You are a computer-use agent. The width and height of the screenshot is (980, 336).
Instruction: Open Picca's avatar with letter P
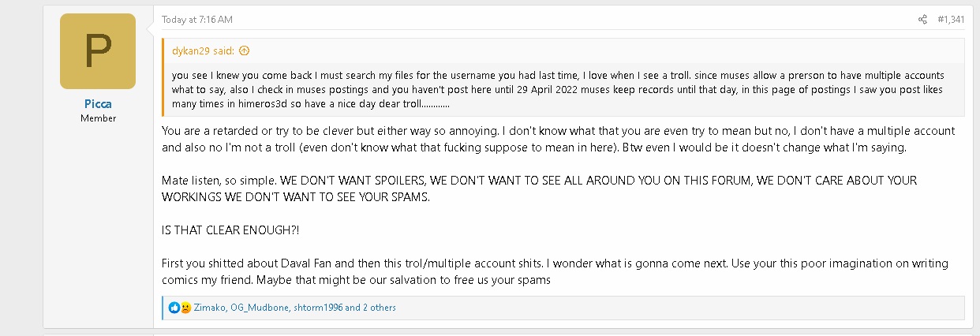(98, 51)
